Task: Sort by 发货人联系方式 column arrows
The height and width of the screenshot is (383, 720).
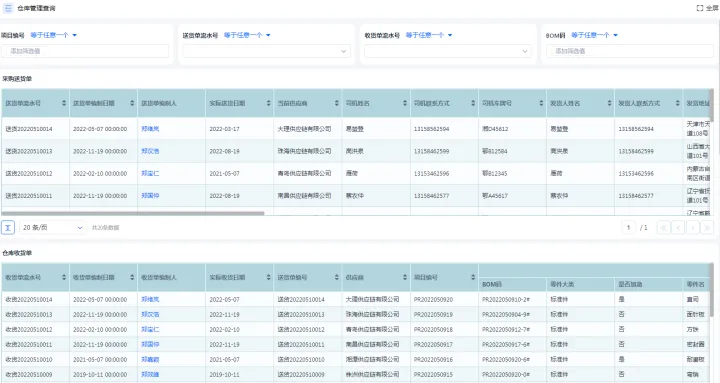Action: [678, 103]
